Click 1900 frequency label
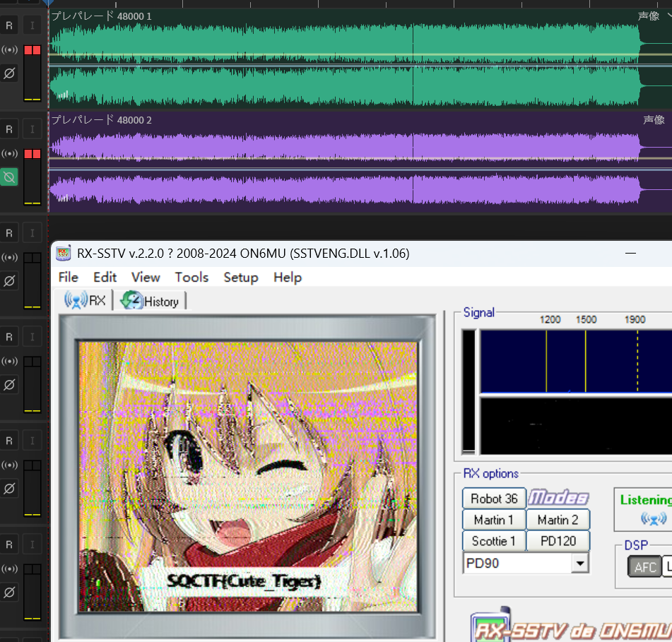 click(x=635, y=319)
